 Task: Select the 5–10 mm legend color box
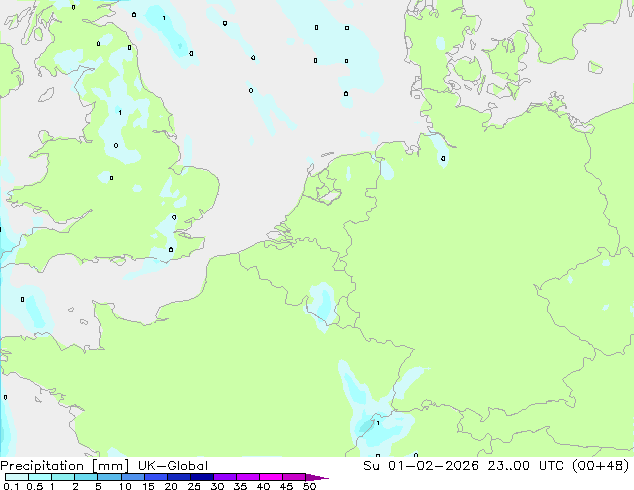pyautogui.click(x=109, y=477)
